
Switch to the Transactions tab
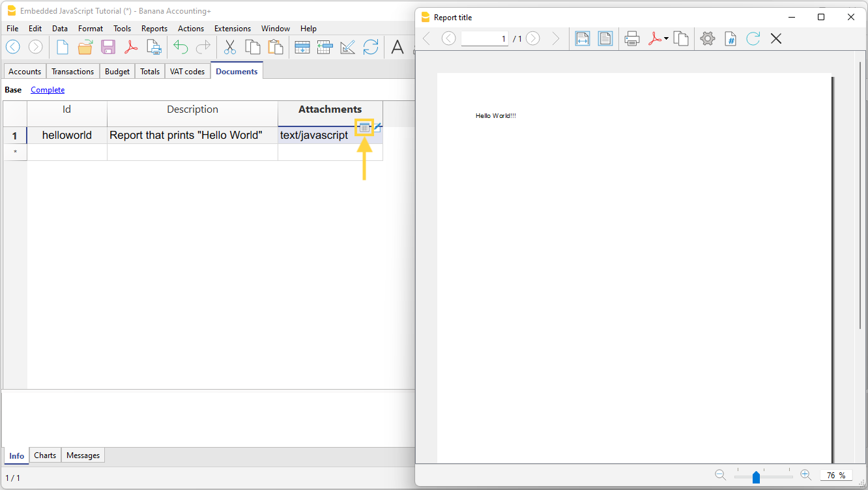pos(72,71)
